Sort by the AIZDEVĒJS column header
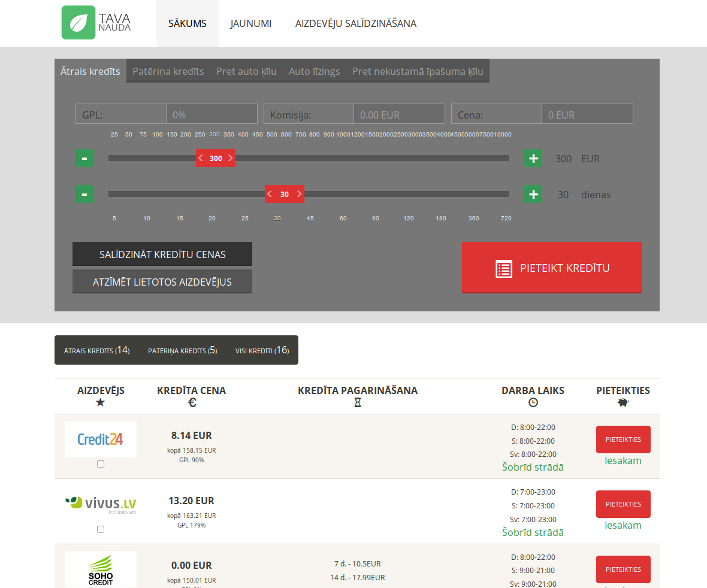This screenshot has height=588, width=707. (x=101, y=390)
